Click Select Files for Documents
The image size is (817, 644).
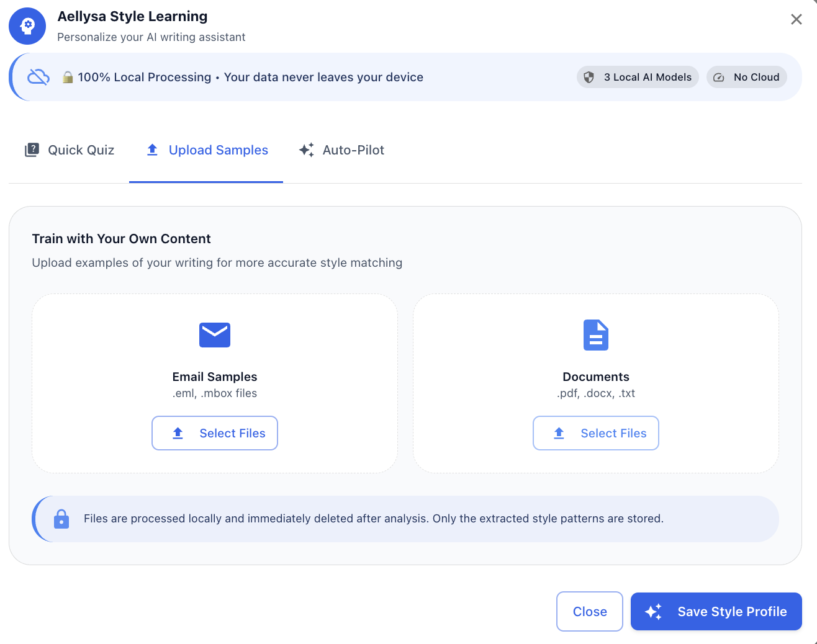[596, 433]
